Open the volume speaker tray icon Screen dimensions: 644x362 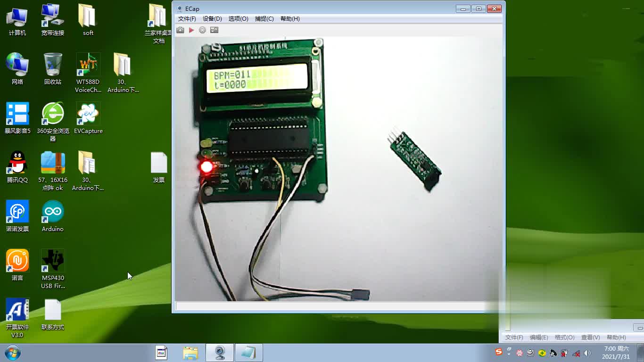pyautogui.click(x=587, y=353)
